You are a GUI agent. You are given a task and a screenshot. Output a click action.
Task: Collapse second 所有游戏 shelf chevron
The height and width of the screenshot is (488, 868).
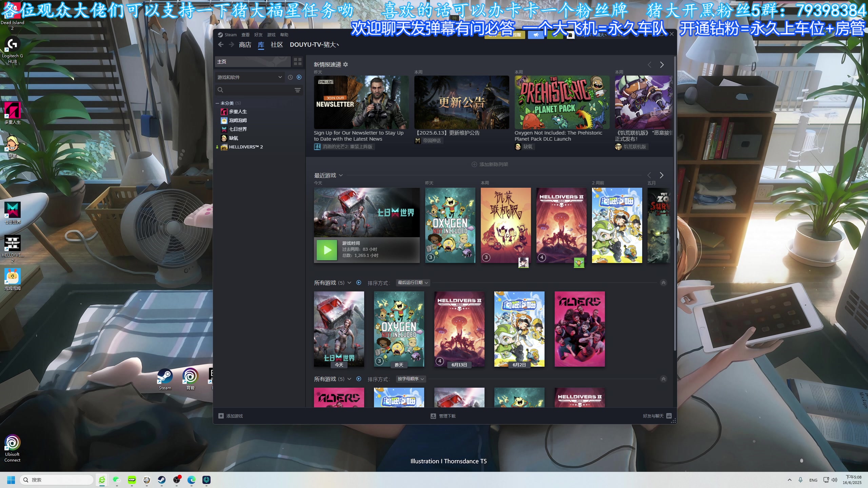[x=664, y=379]
